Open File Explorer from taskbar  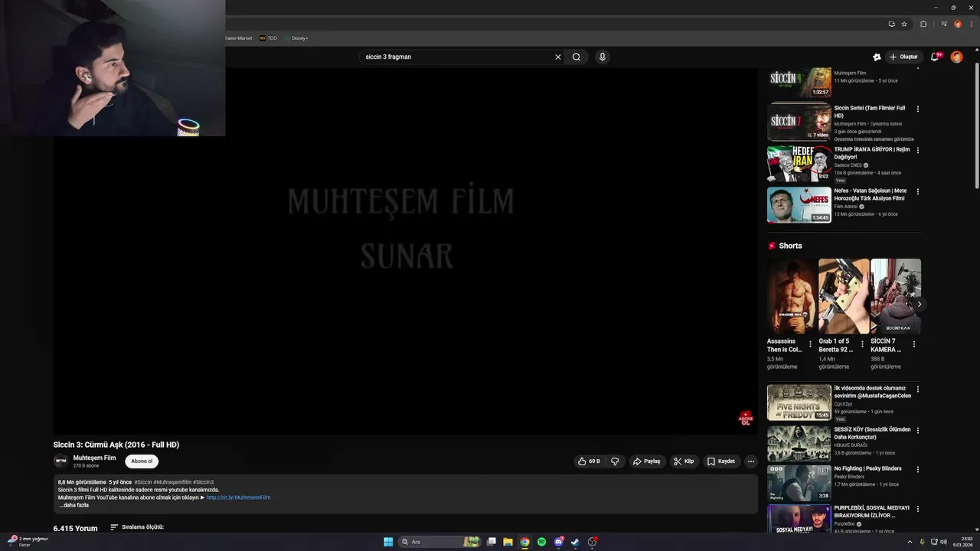(x=508, y=542)
